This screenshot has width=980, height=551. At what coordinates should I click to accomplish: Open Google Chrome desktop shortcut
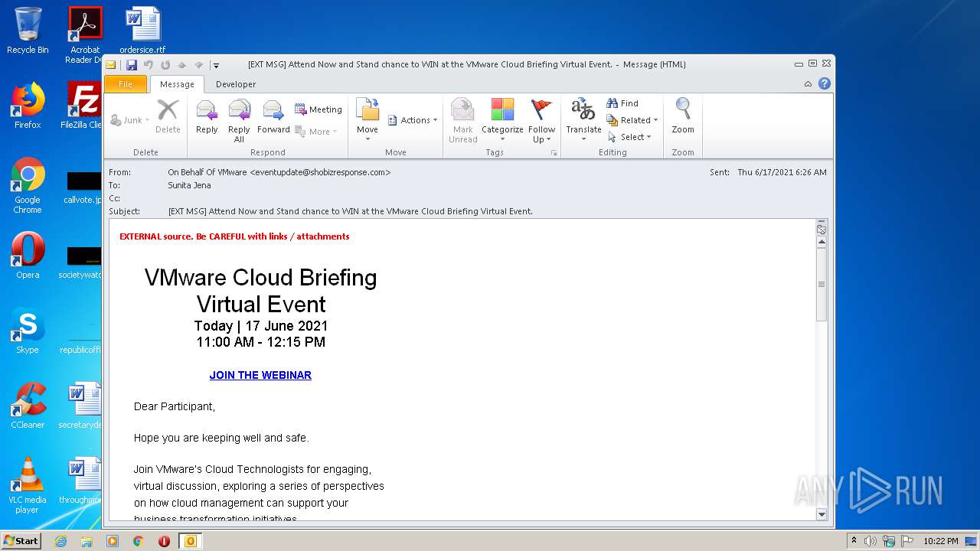tap(28, 185)
